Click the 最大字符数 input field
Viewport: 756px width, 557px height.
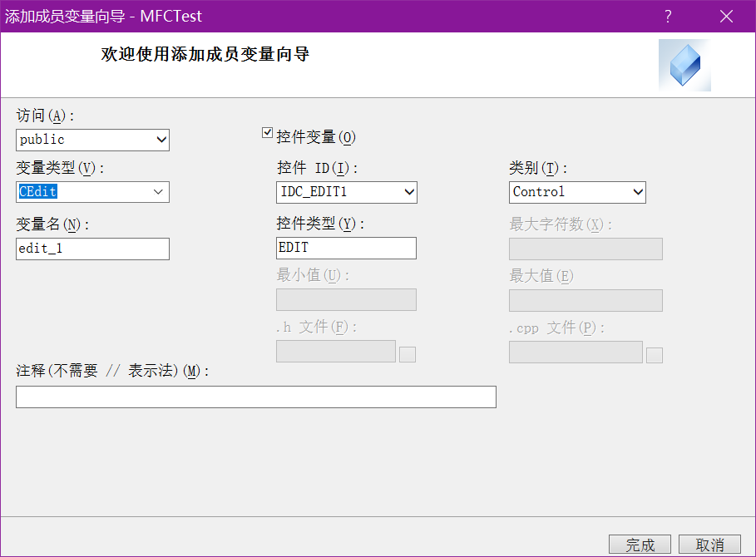click(x=586, y=249)
